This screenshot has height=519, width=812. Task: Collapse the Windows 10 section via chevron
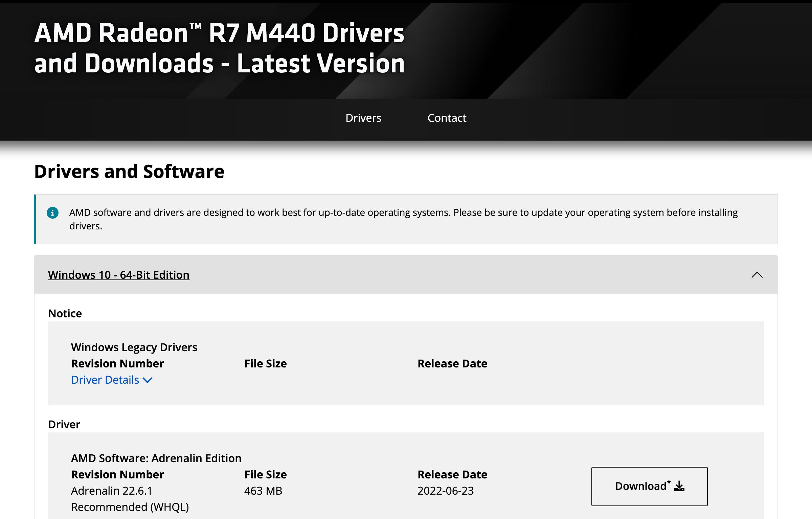757,275
